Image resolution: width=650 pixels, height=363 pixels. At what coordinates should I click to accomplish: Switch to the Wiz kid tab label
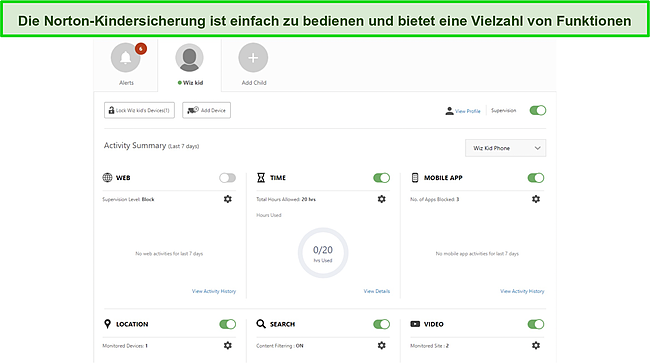tap(193, 83)
